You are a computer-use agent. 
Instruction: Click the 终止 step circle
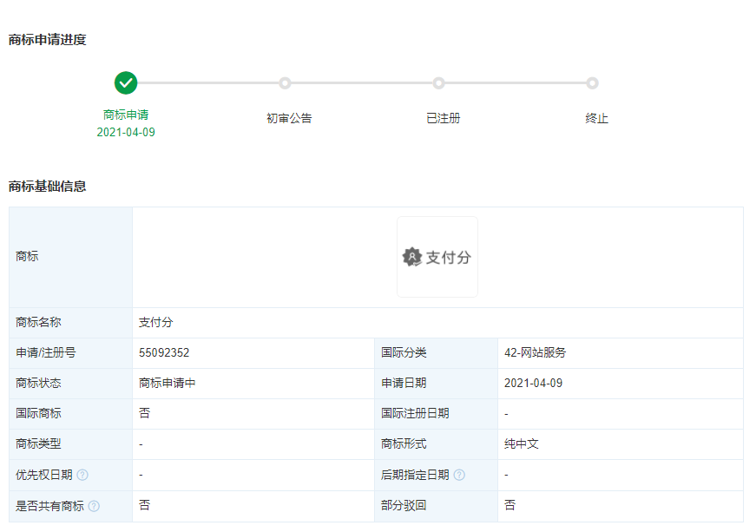pyautogui.click(x=592, y=83)
